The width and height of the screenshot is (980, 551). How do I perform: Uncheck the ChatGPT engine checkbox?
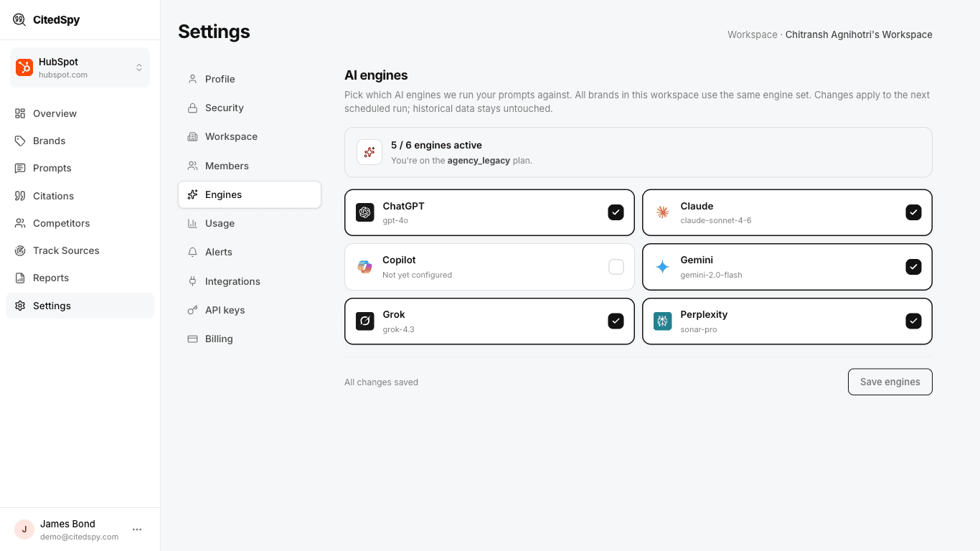coord(616,212)
